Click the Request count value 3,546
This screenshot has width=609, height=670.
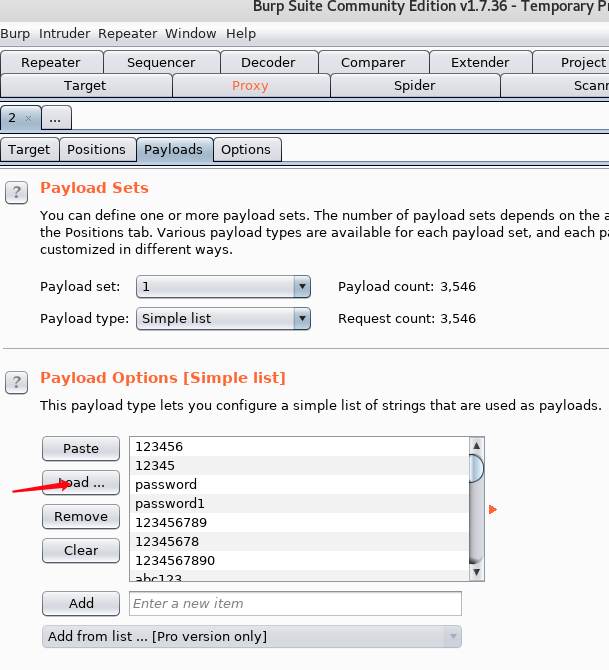coord(458,318)
